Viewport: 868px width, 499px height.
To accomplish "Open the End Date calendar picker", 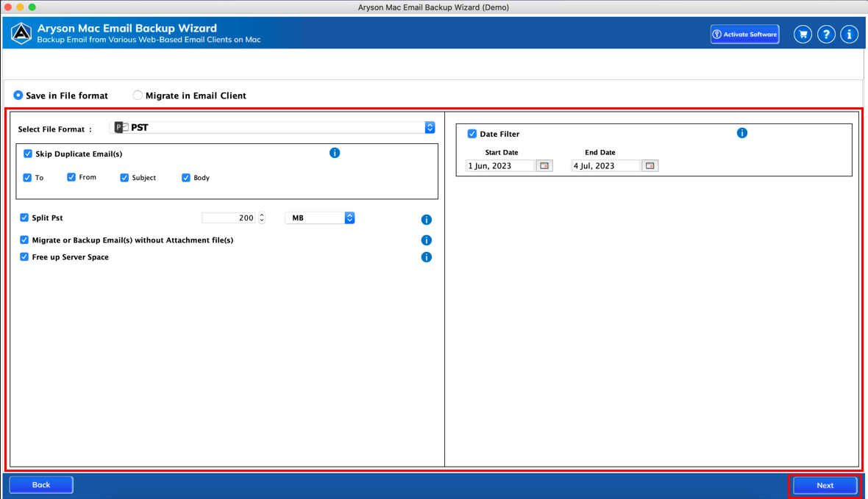I will (x=650, y=165).
